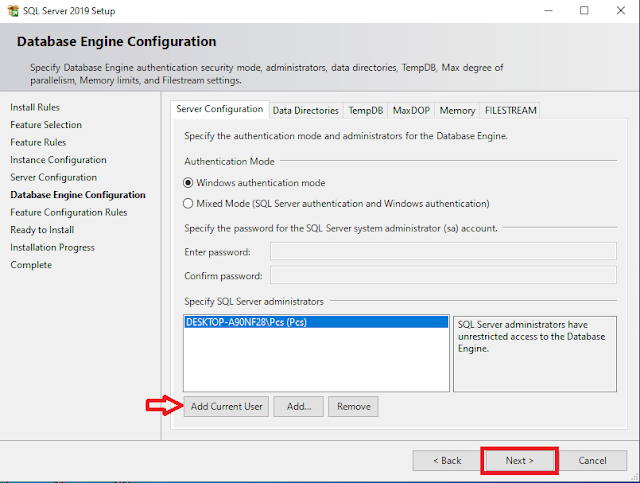Click Feature Configuration Rules sidebar step
The height and width of the screenshot is (483, 640).
(x=69, y=213)
